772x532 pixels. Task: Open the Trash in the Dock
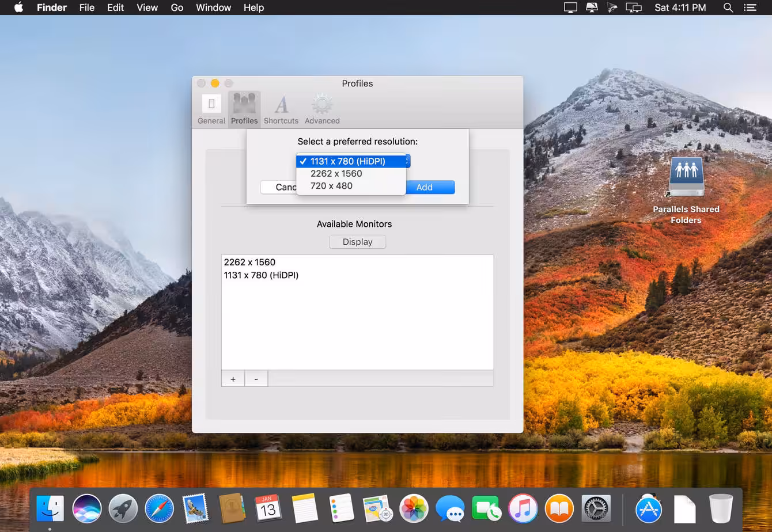721,509
